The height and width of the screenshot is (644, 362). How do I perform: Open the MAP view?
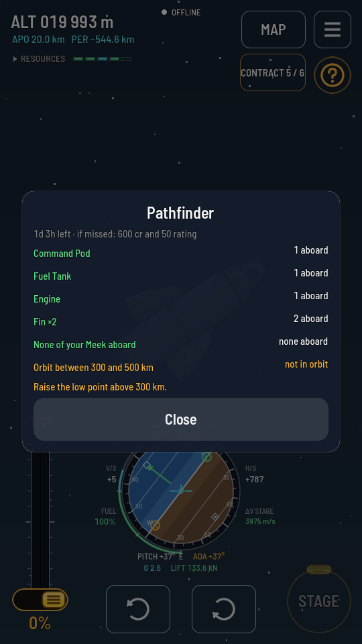coord(274,30)
